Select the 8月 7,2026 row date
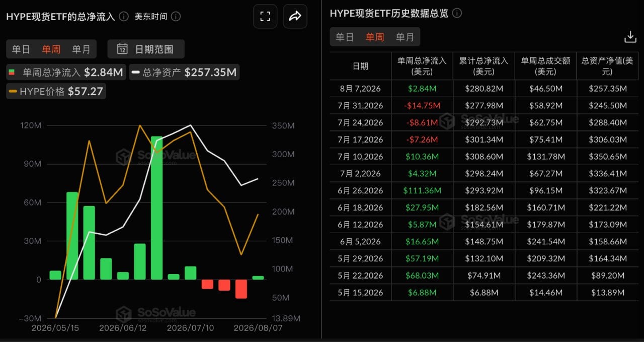Screen dimensions: 644x342 360,89
